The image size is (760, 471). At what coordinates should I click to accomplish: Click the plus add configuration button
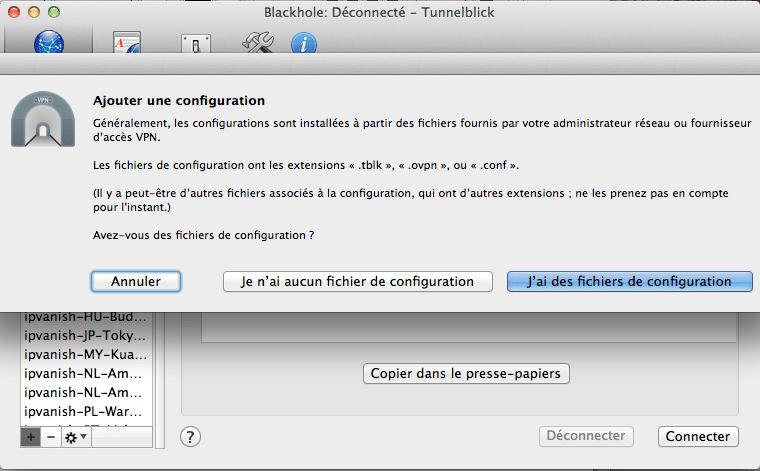[x=31, y=437]
